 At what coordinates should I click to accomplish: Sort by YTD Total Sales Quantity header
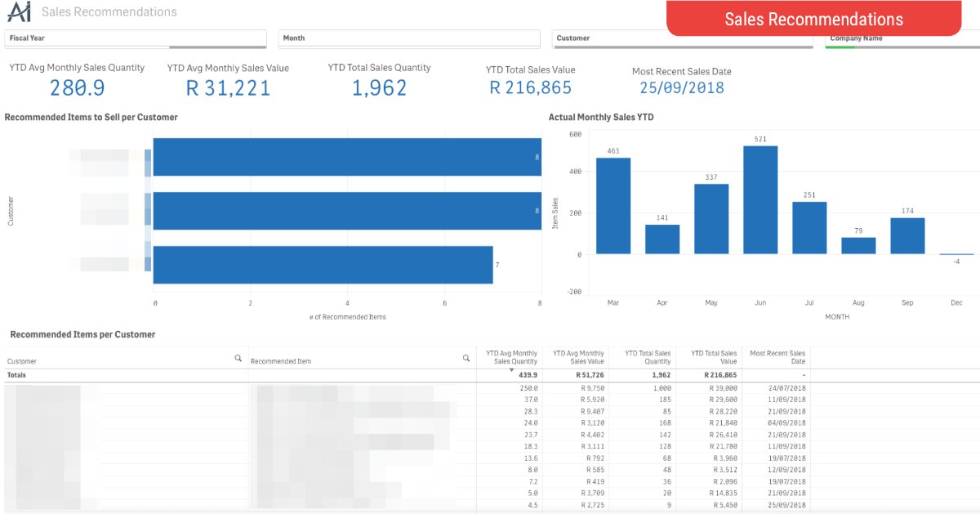coord(648,357)
